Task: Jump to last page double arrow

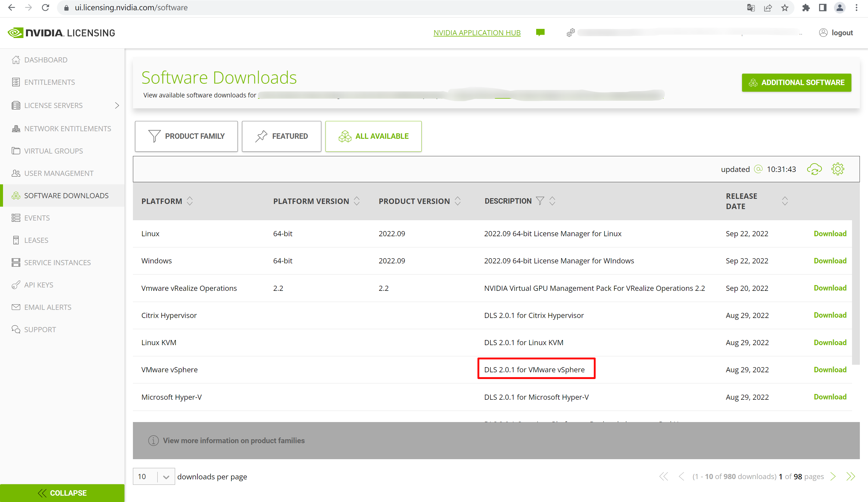Action: pyautogui.click(x=851, y=476)
